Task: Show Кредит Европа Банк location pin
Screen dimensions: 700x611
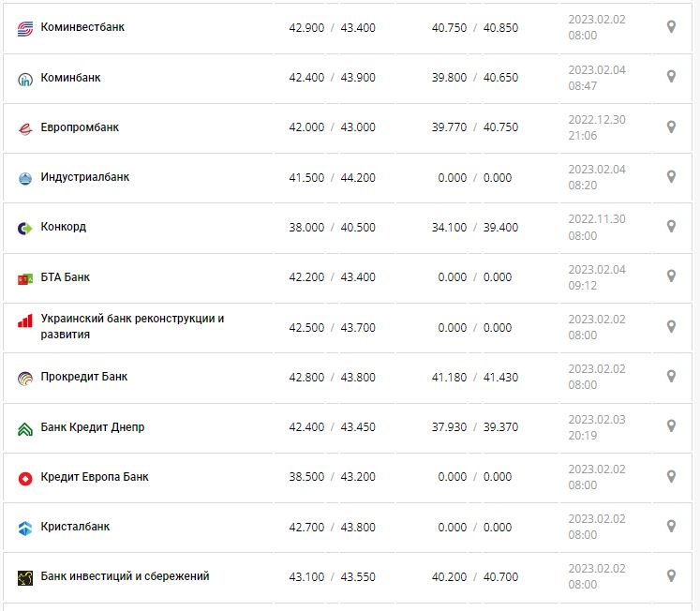Action: click(671, 476)
